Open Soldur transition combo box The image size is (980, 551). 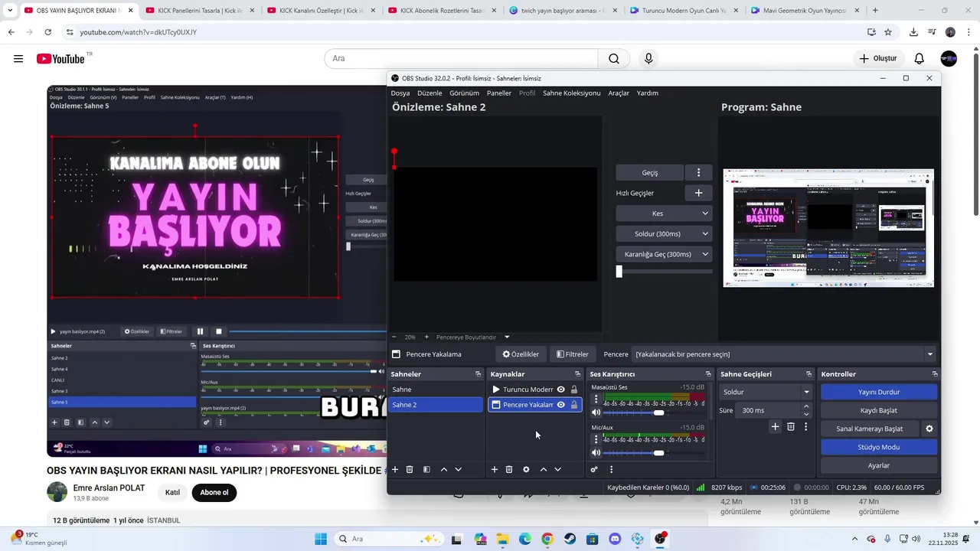pyautogui.click(x=766, y=392)
